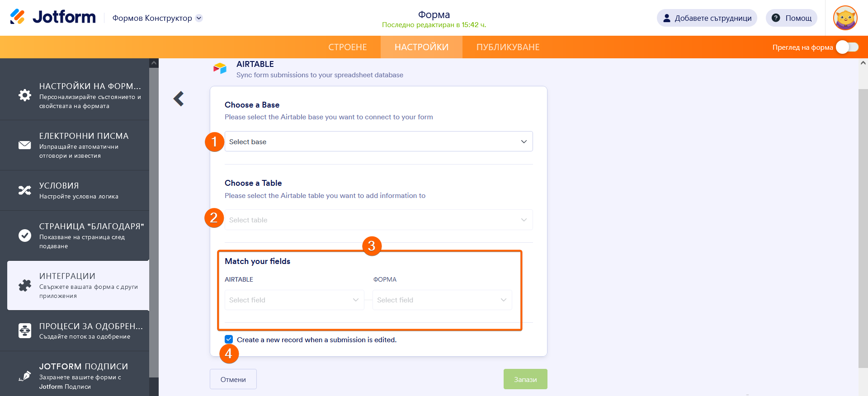Open approval flows icon in sidebar
Viewport: 868px width, 396px height.
(x=25, y=330)
